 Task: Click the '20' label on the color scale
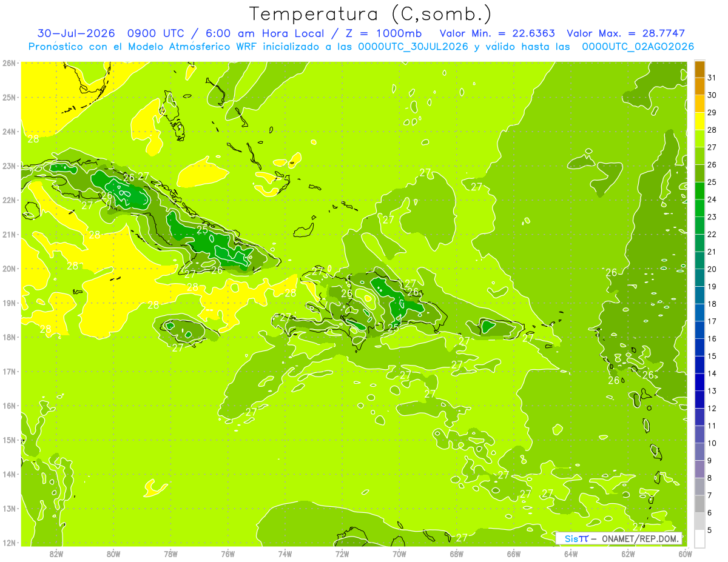pos(712,269)
